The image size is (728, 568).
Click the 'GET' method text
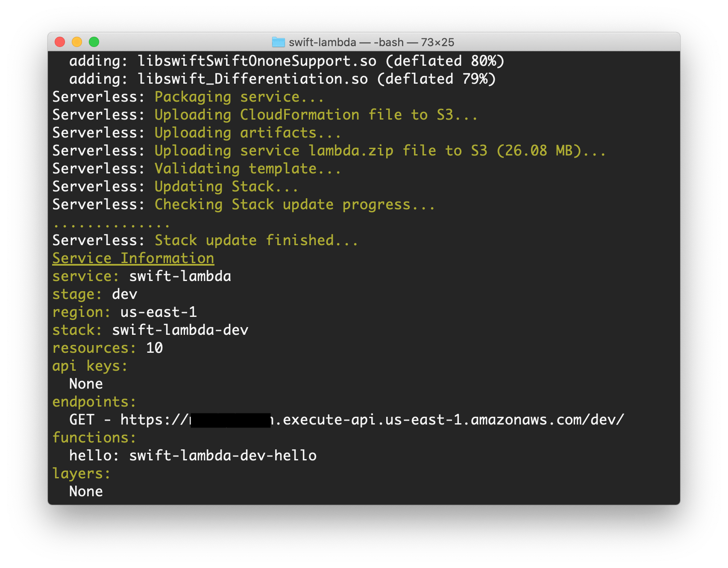coord(82,420)
